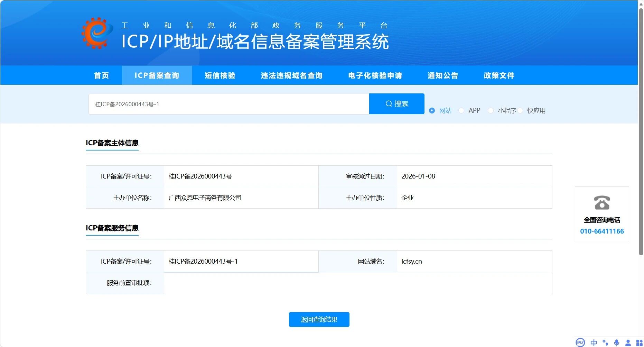Image resolution: width=644 pixels, height=347 pixels.
Task: Go to the 首页 nav tab
Action: click(x=101, y=75)
